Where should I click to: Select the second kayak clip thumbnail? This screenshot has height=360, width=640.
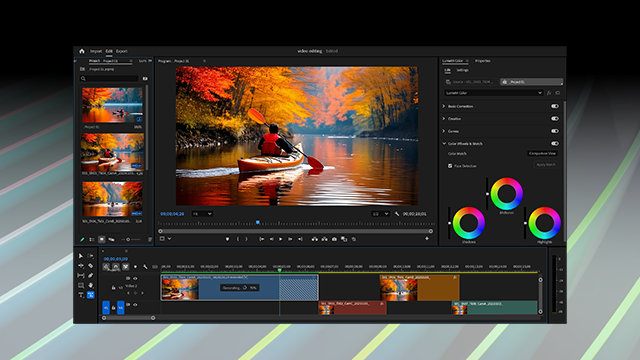[x=112, y=152]
